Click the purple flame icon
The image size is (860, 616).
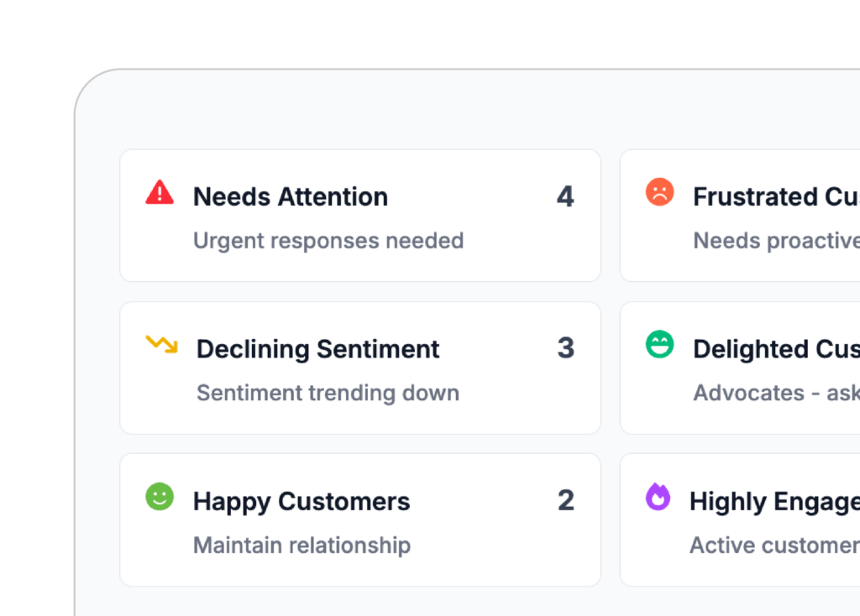658,497
